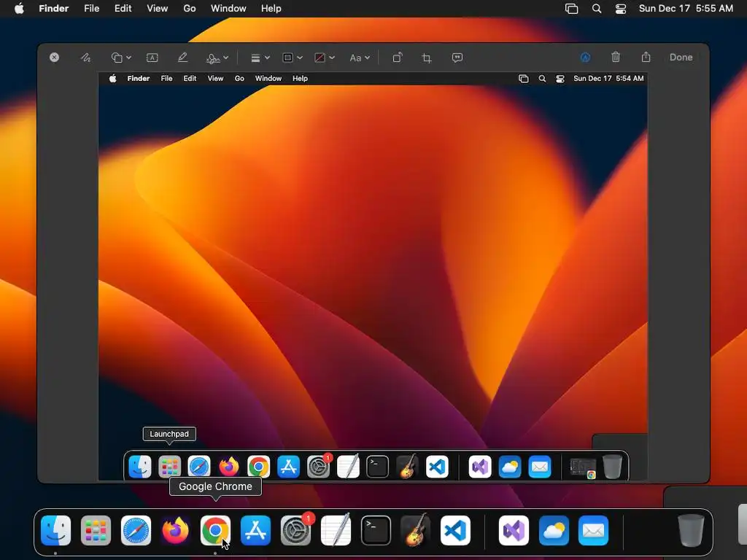Launch Safari from the Dock

click(x=136, y=531)
